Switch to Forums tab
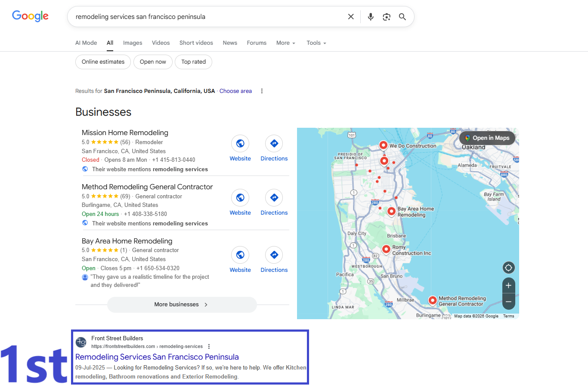 pos(257,43)
